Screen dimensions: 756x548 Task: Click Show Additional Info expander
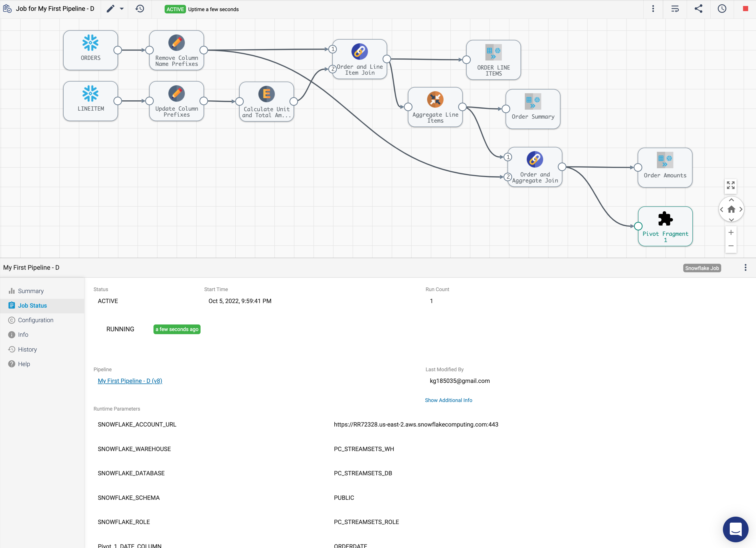tap(448, 400)
